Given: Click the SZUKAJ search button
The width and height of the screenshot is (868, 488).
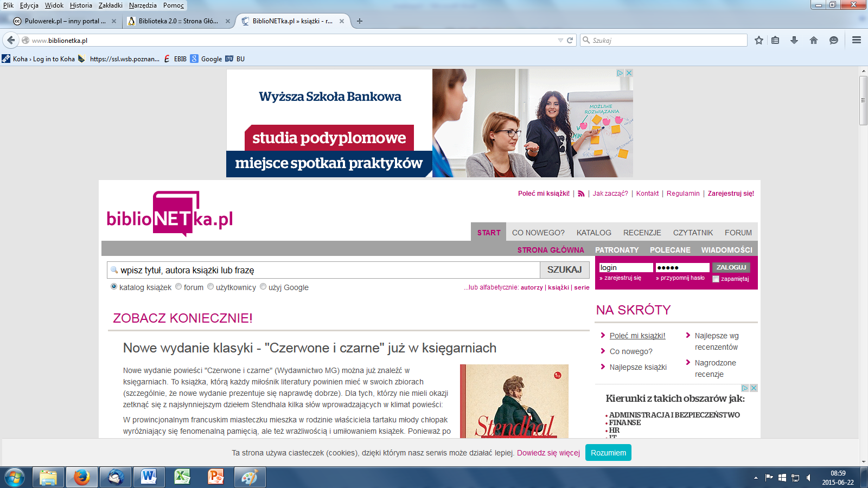Looking at the screenshot, I should pyautogui.click(x=564, y=269).
